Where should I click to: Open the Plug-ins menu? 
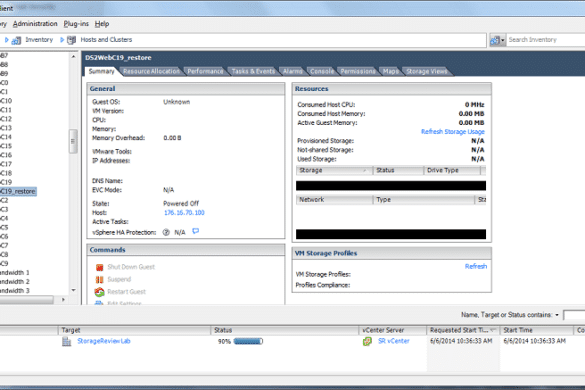click(x=76, y=24)
